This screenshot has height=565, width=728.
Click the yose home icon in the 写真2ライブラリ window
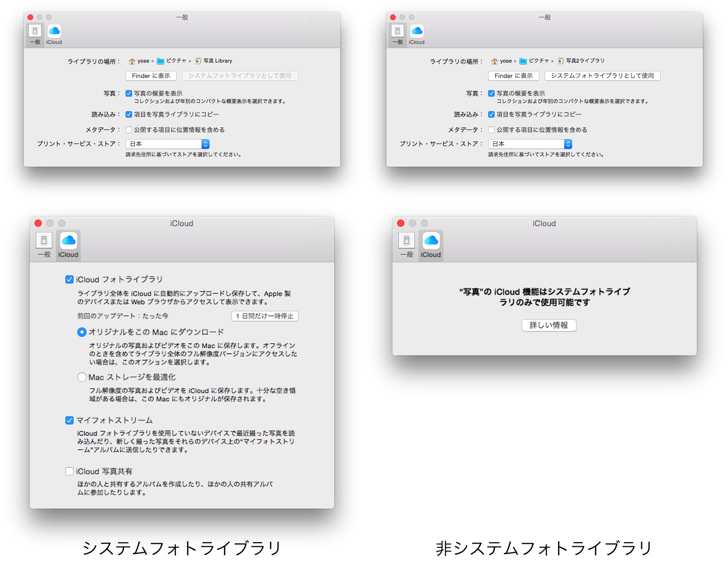[x=495, y=61]
